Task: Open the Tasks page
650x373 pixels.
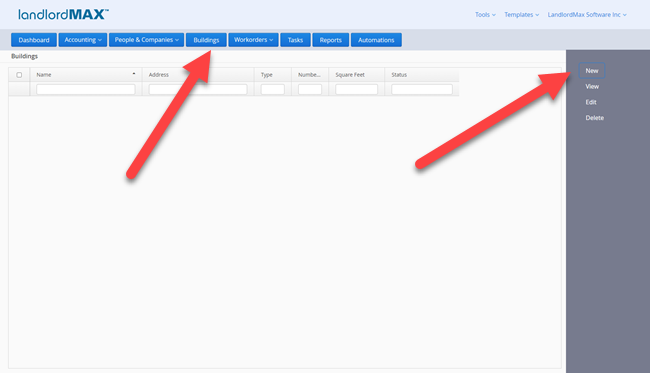Action: pos(295,40)
